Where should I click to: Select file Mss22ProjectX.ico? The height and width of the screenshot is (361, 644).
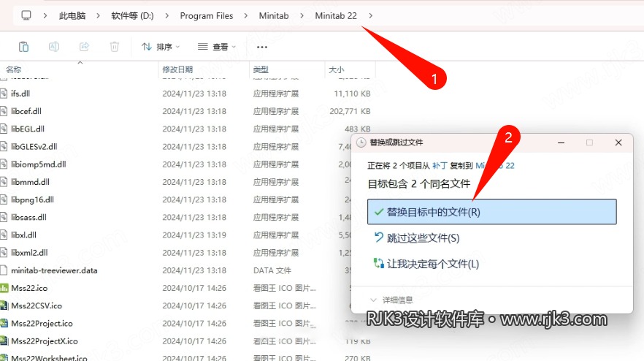coord(45,341)
